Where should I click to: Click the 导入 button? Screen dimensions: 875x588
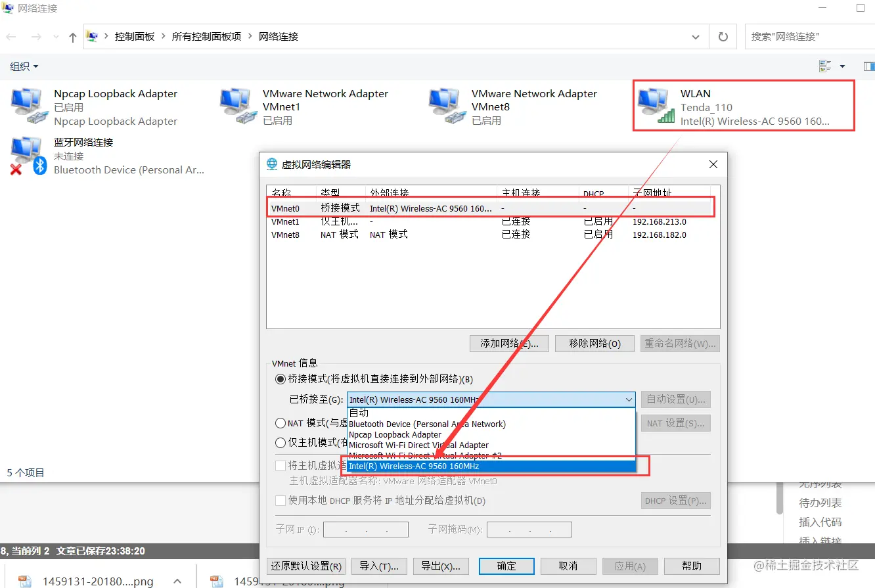(380, 566)
